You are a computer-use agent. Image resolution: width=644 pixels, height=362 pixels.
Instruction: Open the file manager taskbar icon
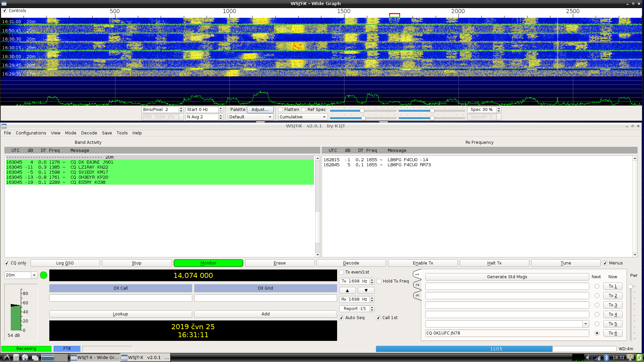click(x=16, y=358)
